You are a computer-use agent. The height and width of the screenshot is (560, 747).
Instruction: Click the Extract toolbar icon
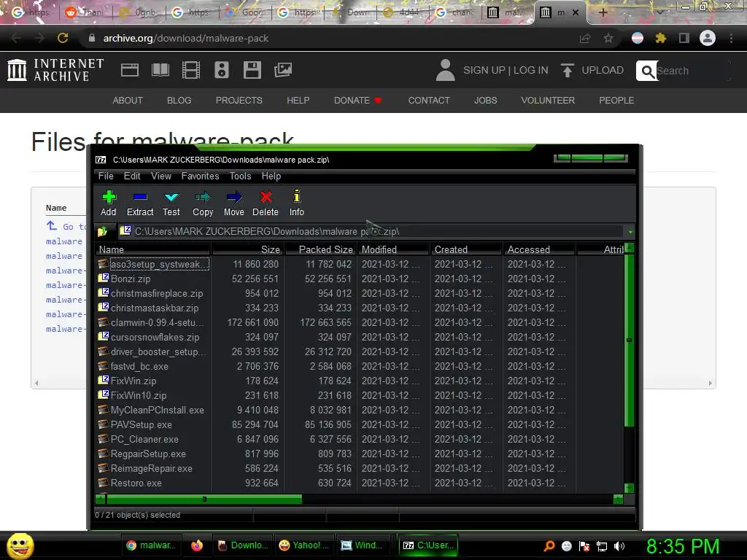tap(140, 197)
